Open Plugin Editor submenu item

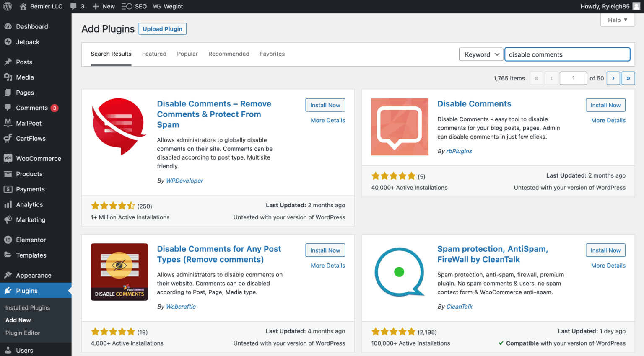click(x=23, y=333)
